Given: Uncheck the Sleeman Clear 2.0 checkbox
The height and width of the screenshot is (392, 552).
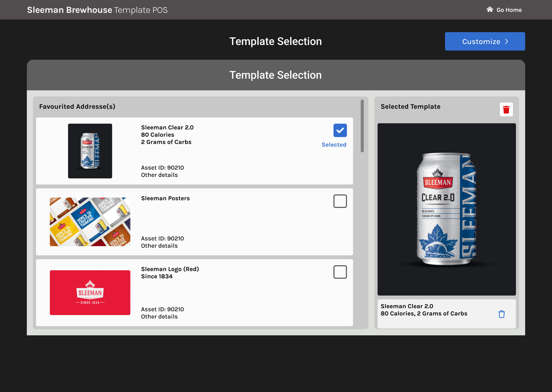Looking at the screenshot, I should [x=340, y=130].
